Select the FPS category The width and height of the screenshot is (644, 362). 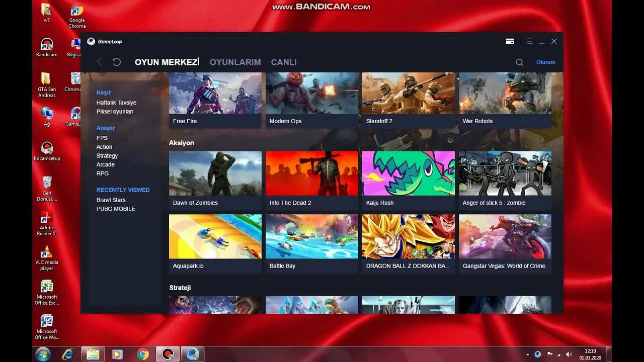(102, 138)
